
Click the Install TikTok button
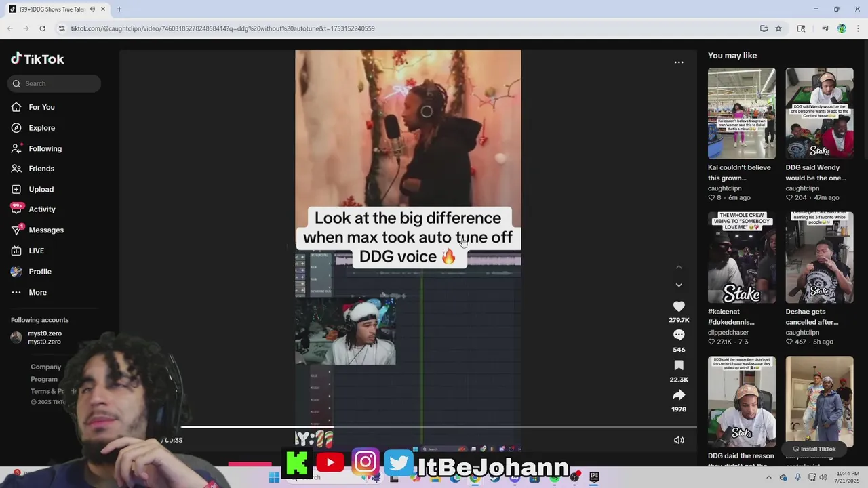(x=814, y=449)
